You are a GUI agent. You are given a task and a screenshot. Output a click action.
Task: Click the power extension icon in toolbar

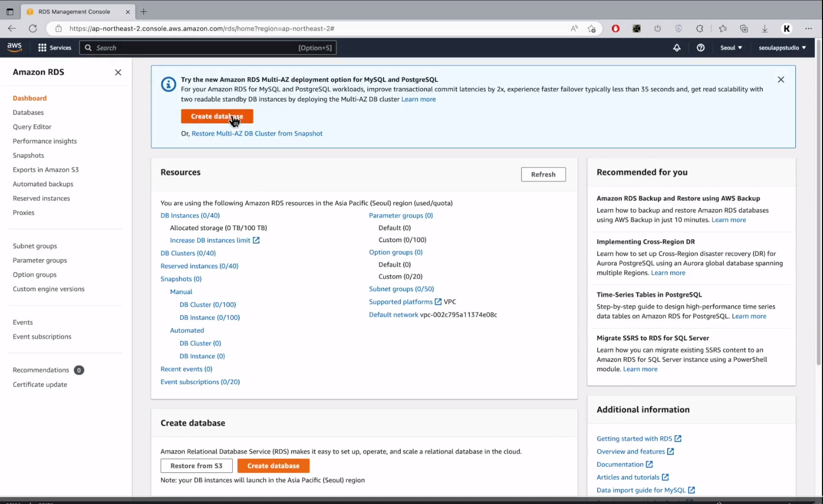coord(657,29)
